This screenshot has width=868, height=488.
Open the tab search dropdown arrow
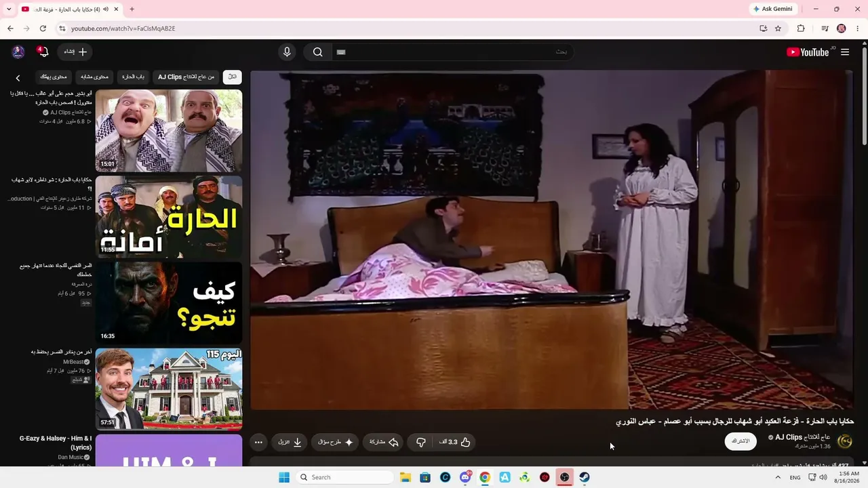click(9, 9)
